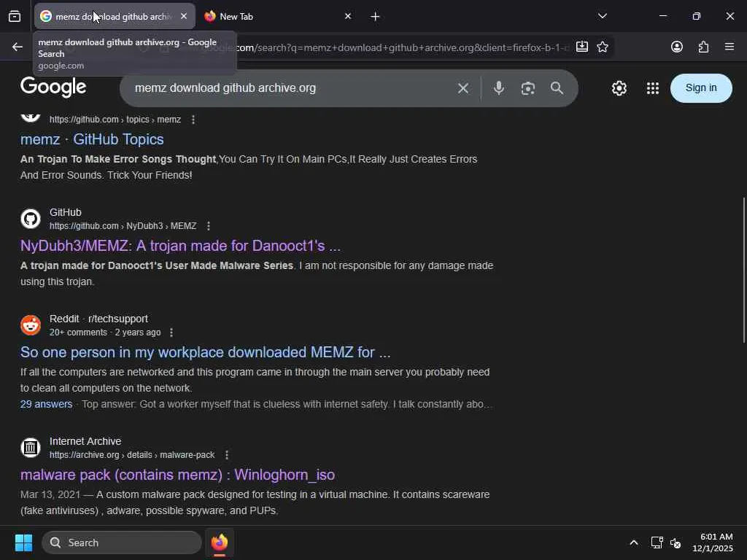This screenshot has width=747, height=560.
Task: Open the Firefox hamburger application menu
Action: point(729,47)
